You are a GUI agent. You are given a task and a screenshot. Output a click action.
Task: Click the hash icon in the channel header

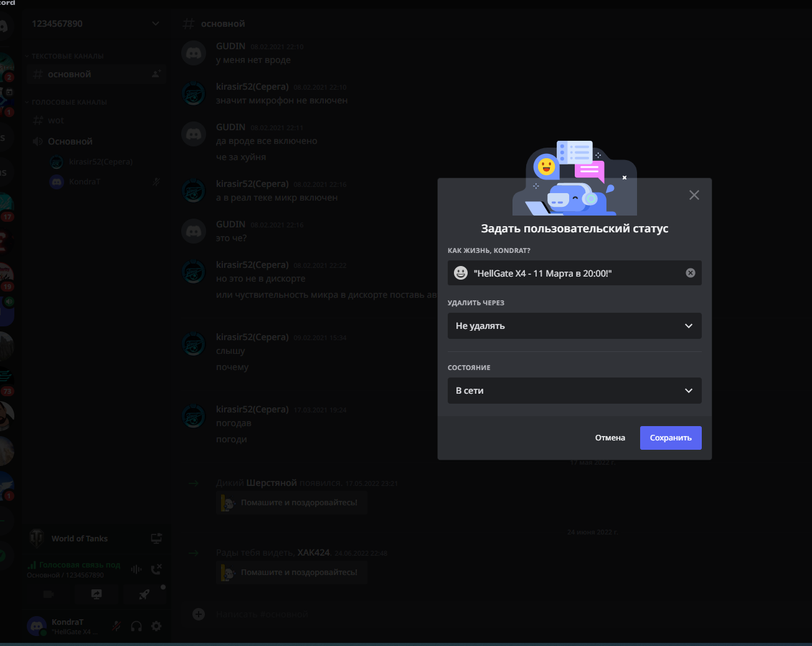coord(188,24)
